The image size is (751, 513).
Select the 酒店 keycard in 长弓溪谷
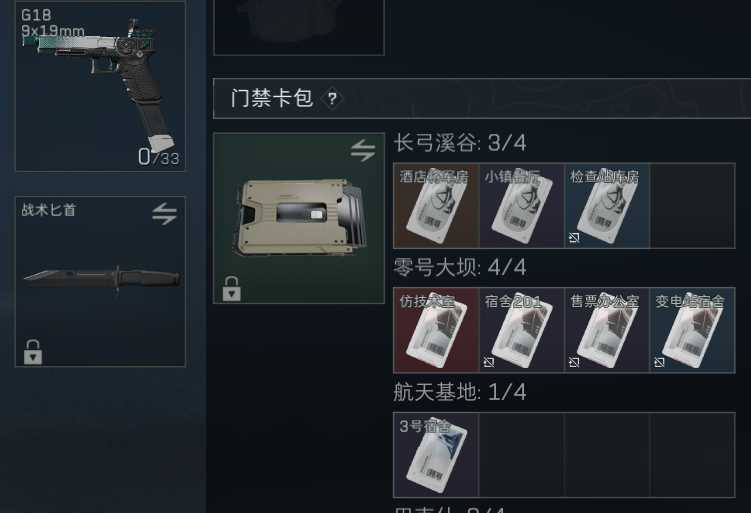(436, 205)
